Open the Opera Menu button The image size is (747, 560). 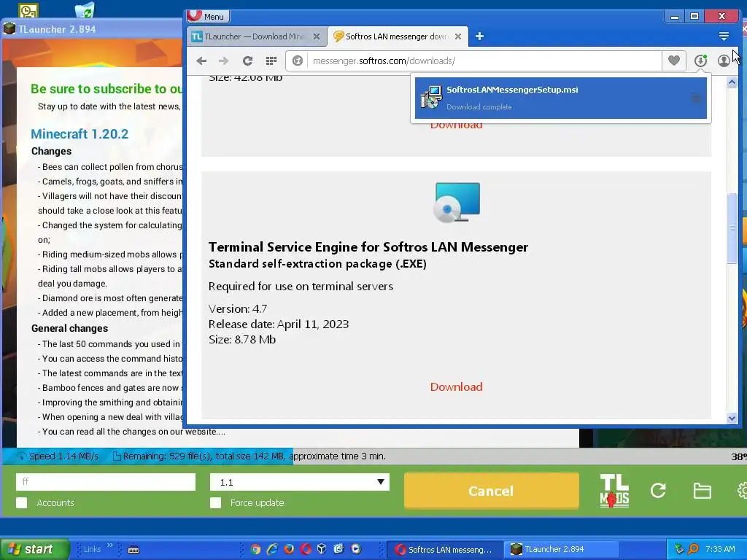[208, 17]
